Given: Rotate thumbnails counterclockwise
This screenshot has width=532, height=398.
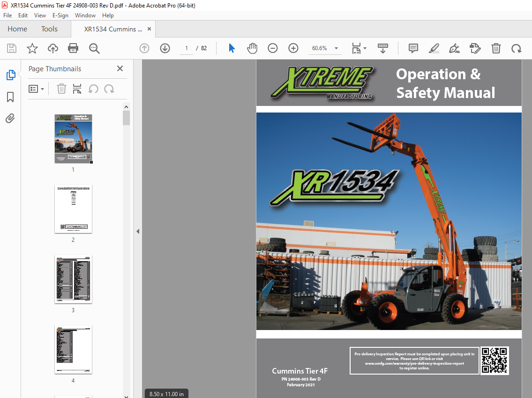Looking at the screenshot, I should click(93, 89).
